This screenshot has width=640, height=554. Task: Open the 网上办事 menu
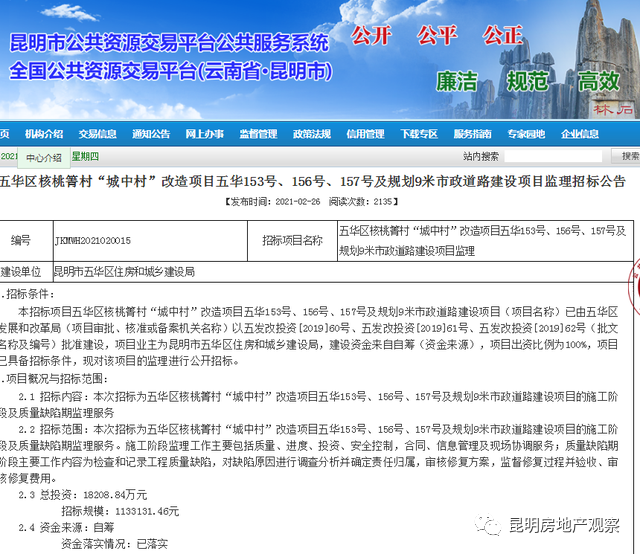click(204, 134)
